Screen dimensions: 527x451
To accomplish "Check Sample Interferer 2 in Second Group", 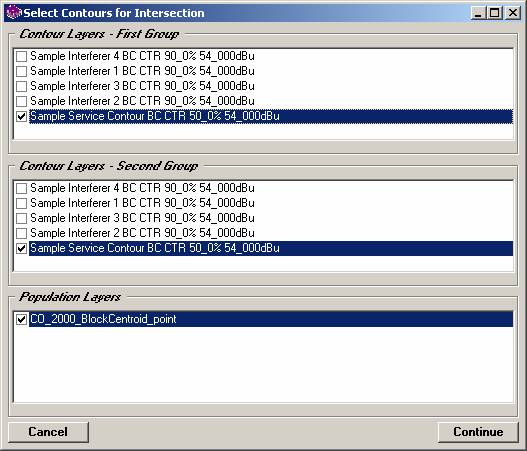I will click(22, 233).
